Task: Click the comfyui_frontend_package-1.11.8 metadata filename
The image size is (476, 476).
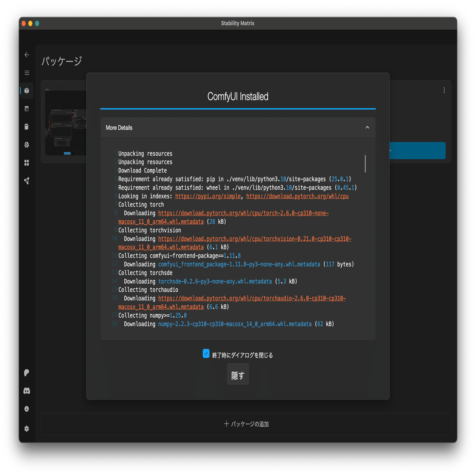Action: [239, 264]
